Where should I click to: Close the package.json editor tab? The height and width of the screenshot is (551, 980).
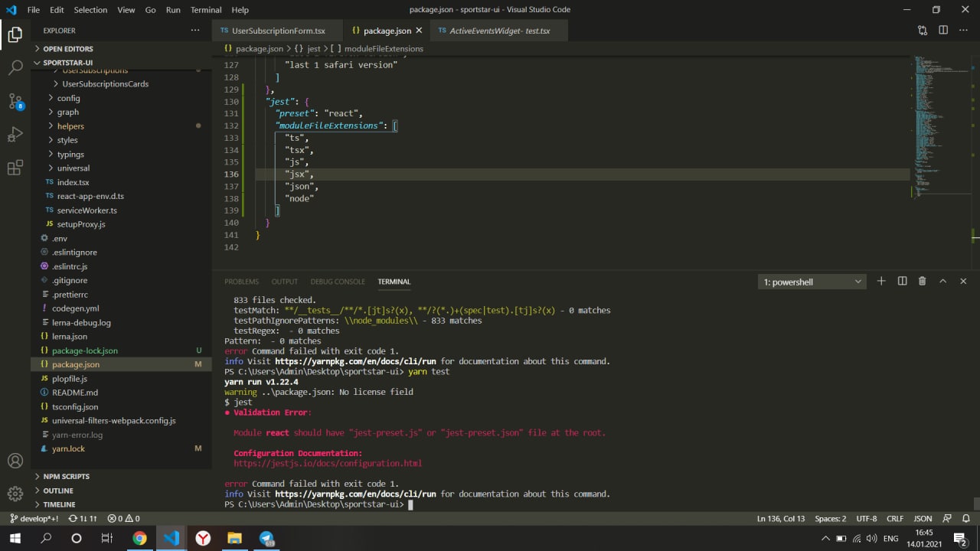(x=419, y=31)
